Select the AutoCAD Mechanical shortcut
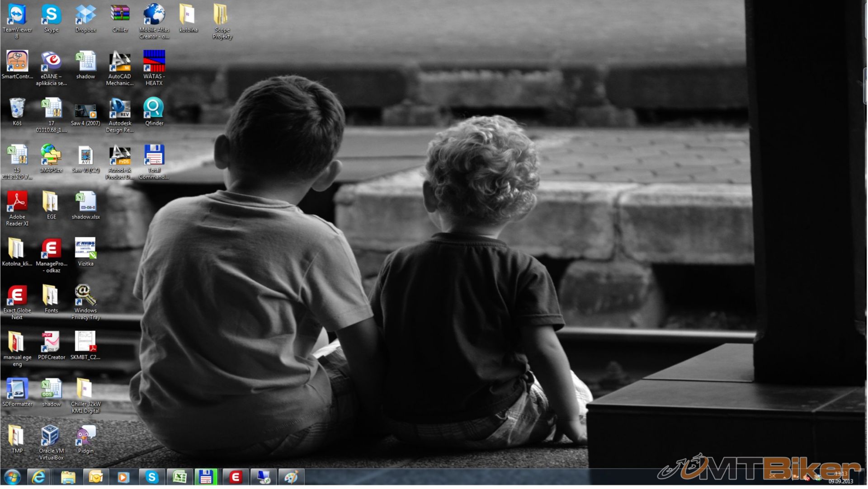The width and height of the screenshot is (868, 489). click(120, 62)
